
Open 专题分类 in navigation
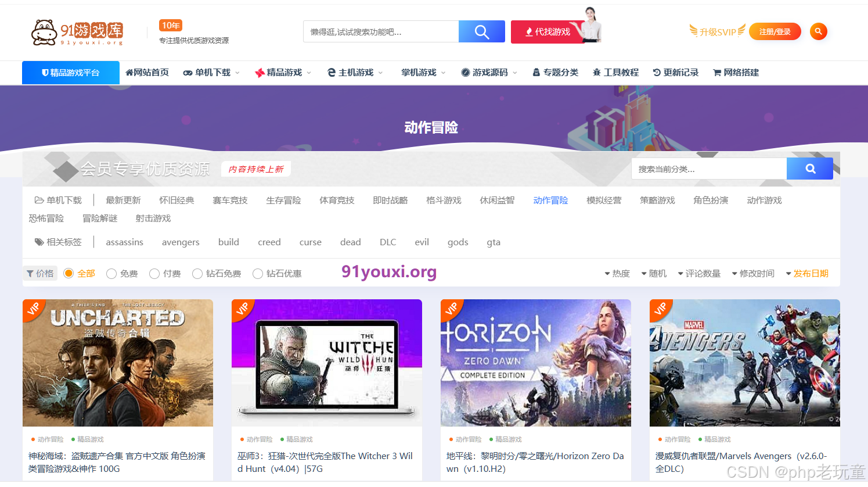point(555,73)
